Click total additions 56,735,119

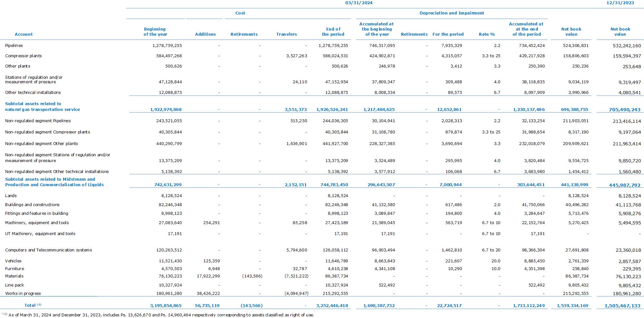(207, 306)
